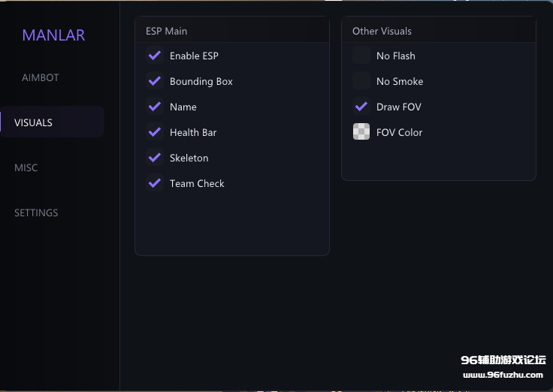Toggle the Enable ESP checkbox

(x=155, y=56)
